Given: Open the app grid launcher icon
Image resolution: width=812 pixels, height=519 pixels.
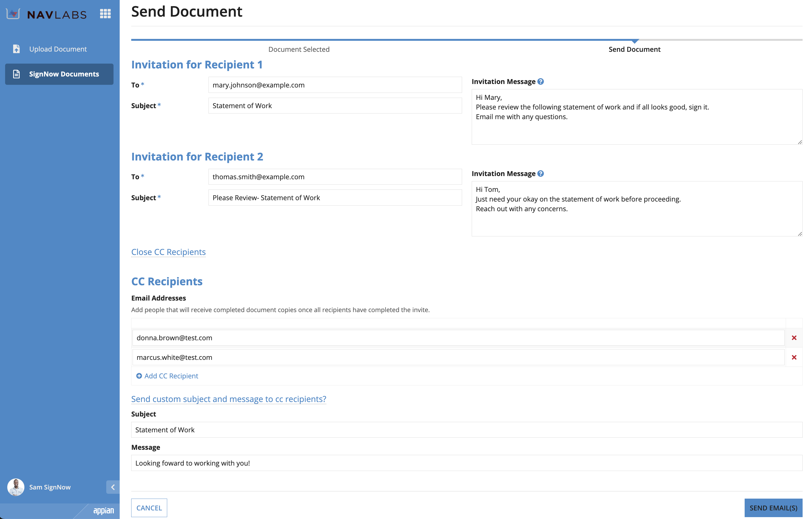Looking at the screenshot, I should point(105,14).
